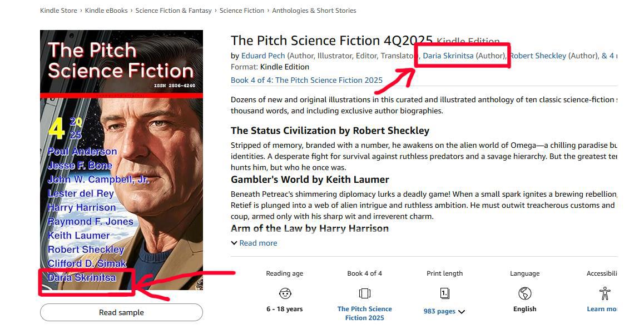The image size is (644, 329).
Task: Click The Pitch Science Fiction book cover
Action: (121, 160)
